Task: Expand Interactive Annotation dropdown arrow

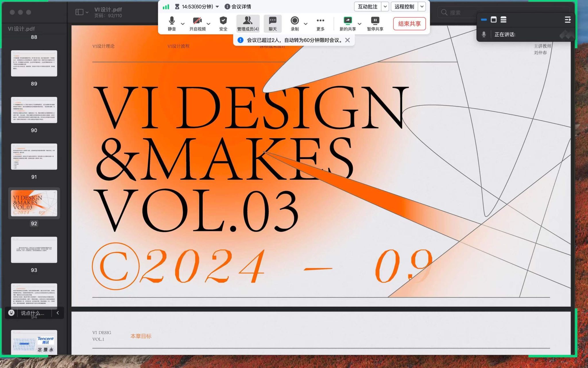Action: click(x=385, y=7)
